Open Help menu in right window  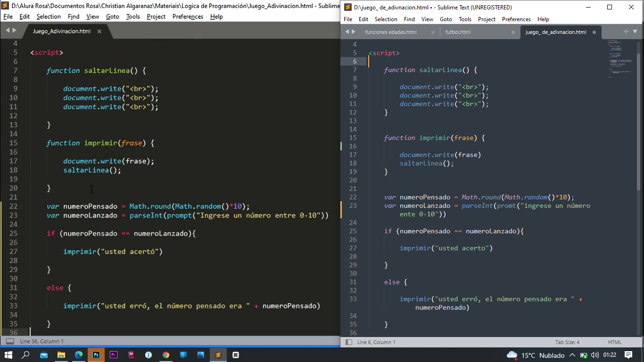pos(543,19)
